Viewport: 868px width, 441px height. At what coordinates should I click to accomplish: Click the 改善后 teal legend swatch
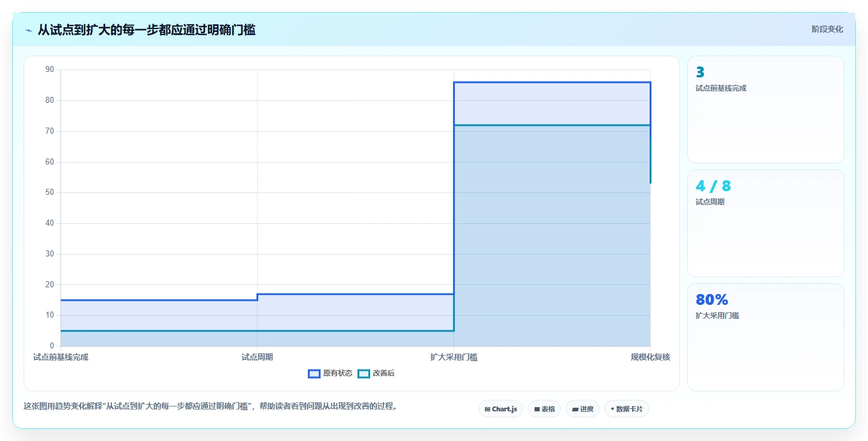(x=364, y=373)
